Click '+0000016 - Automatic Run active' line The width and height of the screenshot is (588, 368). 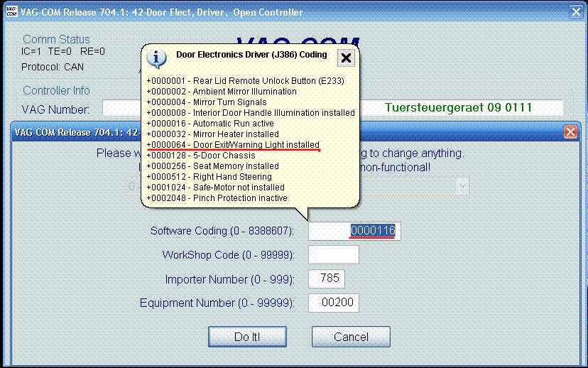(x=210, y=124)
